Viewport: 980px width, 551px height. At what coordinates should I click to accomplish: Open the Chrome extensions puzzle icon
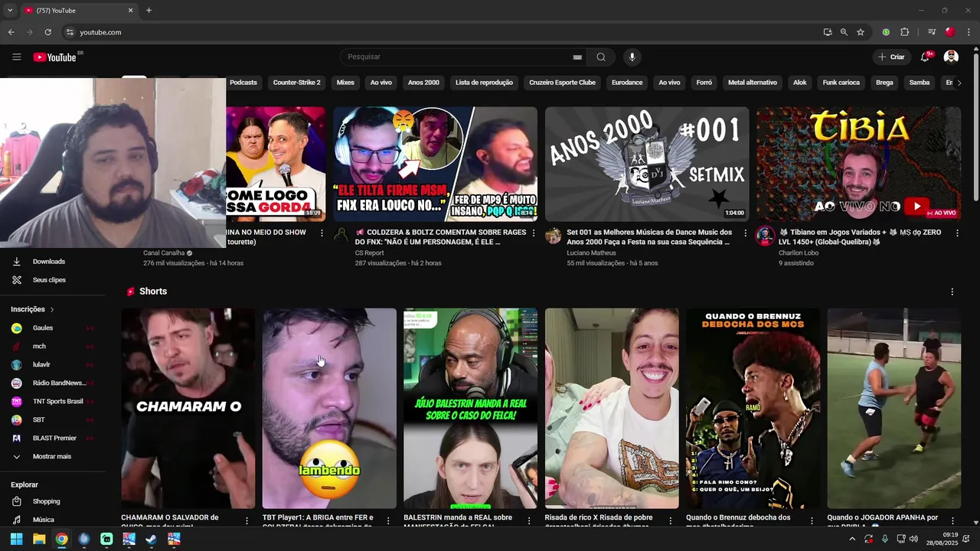904,32
